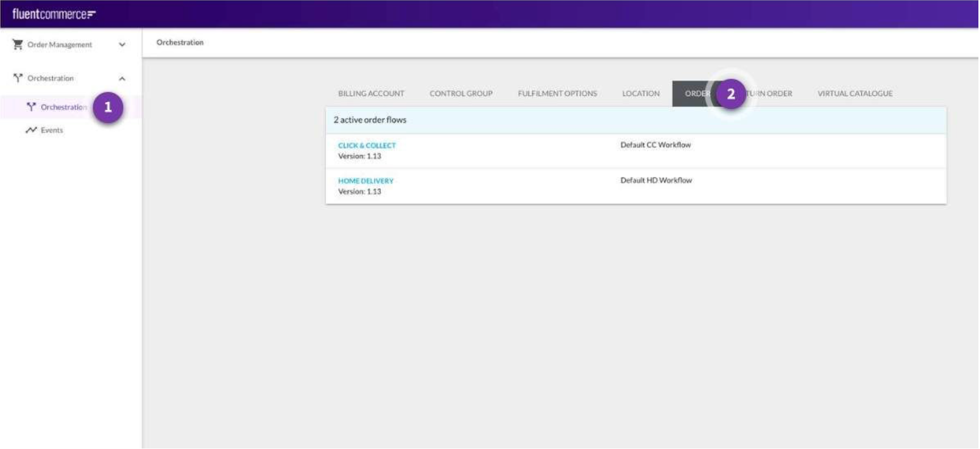Viewport: 980px width, 449px height.
Task: Collapse the Orchestration section chevron
Action: coord(122,79)
